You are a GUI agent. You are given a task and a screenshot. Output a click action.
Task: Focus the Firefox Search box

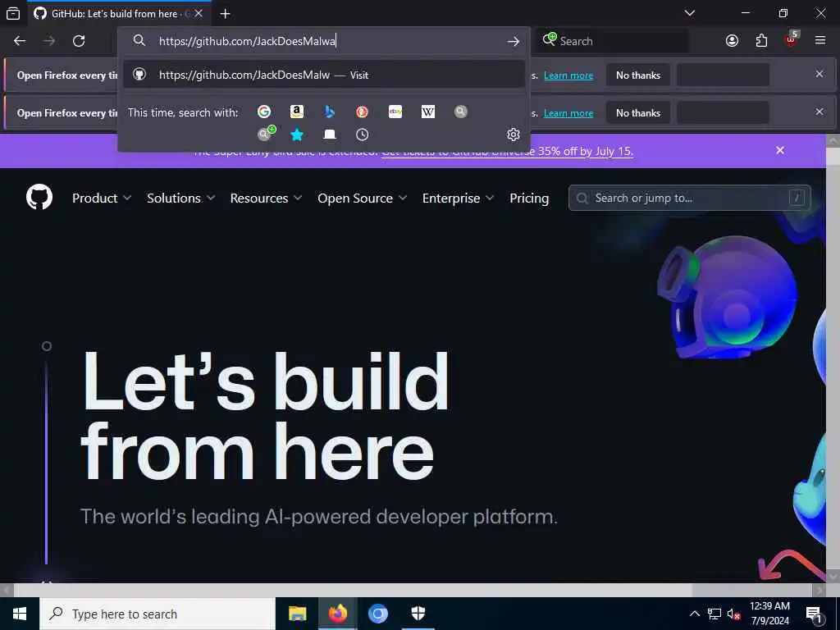coord(612,41)
